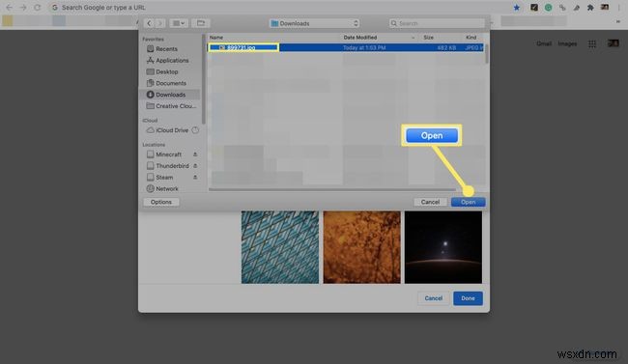Open Documents folder in sidebar
The width and height of the screenshot is (628, 364).
(x=171, y=83)
